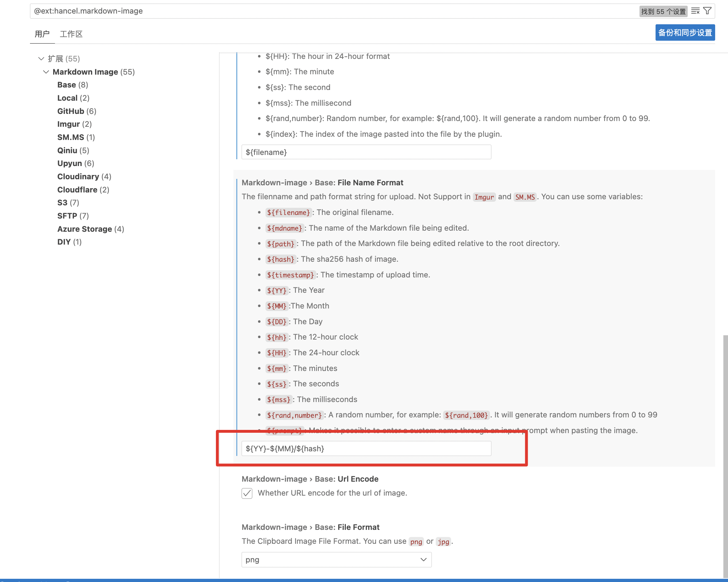728x582 pixels.
Task: Switch to the 用户 settings tab
Action: [42, 34]
